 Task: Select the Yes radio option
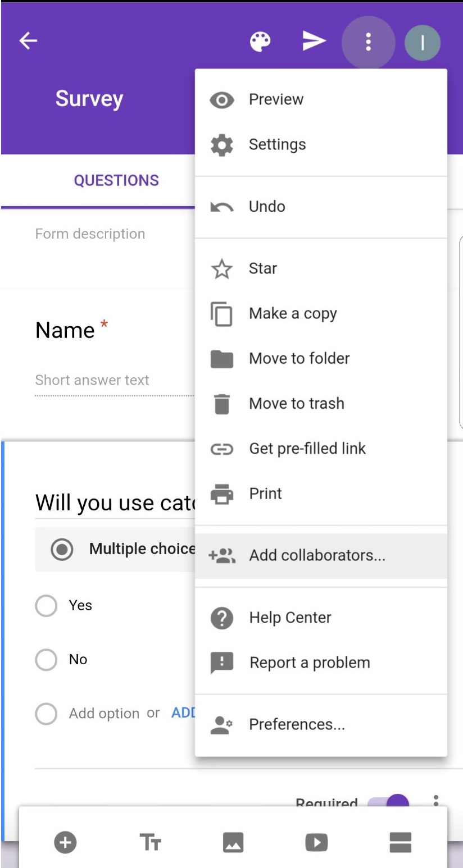46,606
